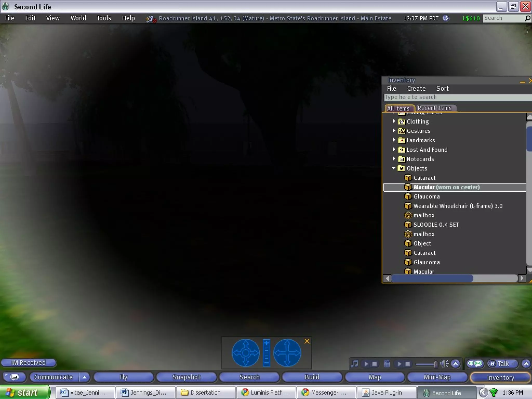This screenshot has width=532, height=399.
Task: Collapse the Objects folder
Action: coord(394,168)
